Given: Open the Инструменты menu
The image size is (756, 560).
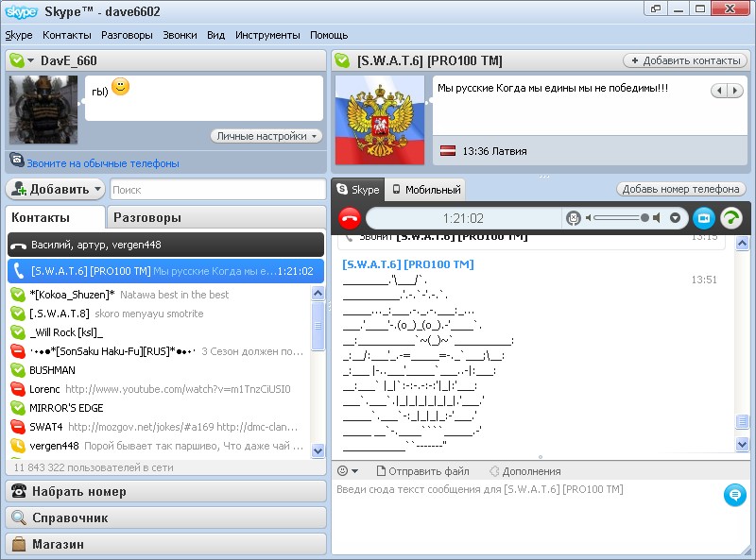Looking at the screenshot, I should (x=266, y=35).
